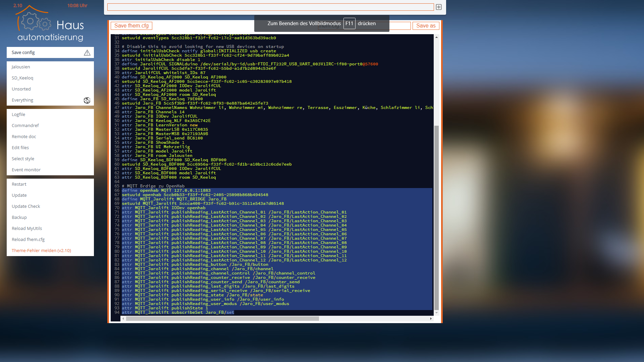Image resolution: width=644 pixels, height=362 pixels.
Task: Click the FHEM command input field
Action: [x=270, y=7]
